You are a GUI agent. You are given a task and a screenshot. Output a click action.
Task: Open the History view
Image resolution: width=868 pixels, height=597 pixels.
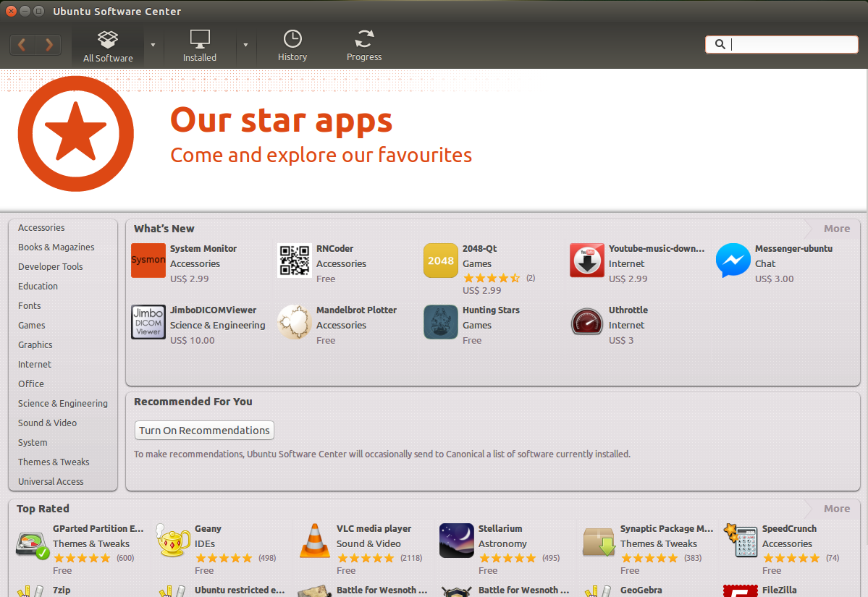tap(292, 46)
